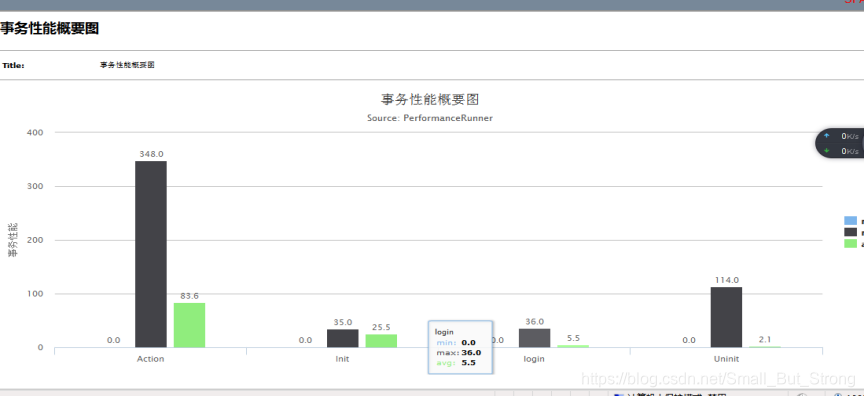Click the '0.0' min label in Action group
Viewport: 864px width, 397px height.
click(x=114, y=340)
